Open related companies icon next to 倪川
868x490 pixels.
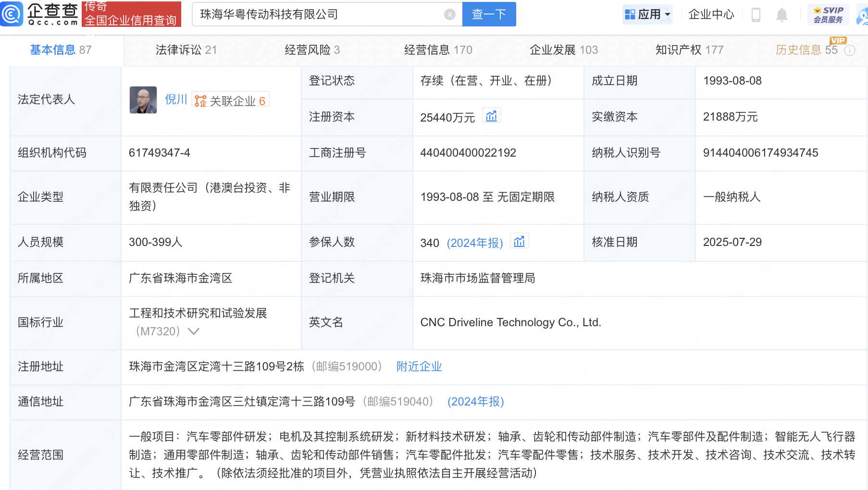click(200, 101)
